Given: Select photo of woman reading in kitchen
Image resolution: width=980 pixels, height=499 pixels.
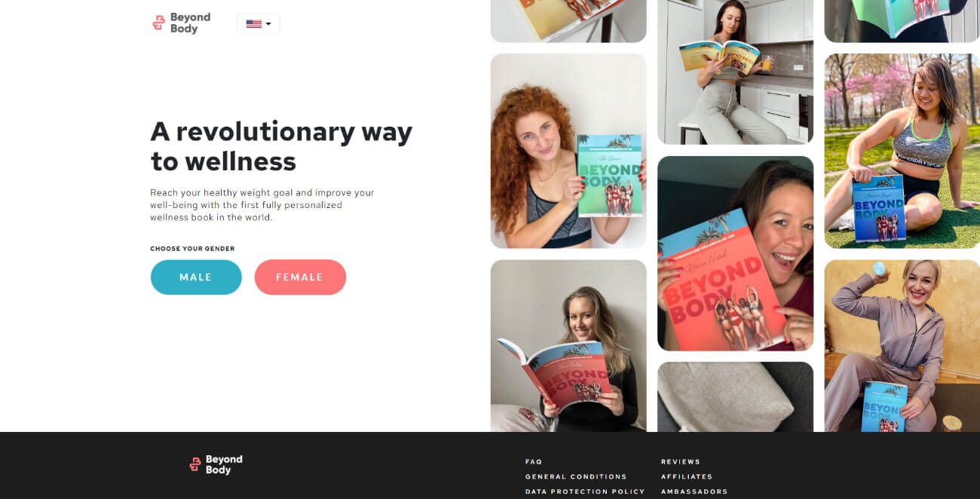Looking at the screenshot, I should (736, 72).
